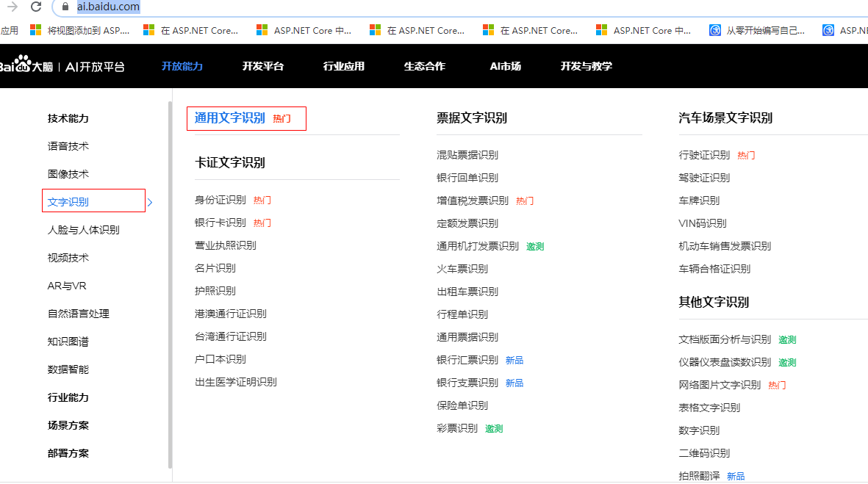Open 驾驶证识别 link
Screen dimensions: 868x484
(x=704, y=178)
